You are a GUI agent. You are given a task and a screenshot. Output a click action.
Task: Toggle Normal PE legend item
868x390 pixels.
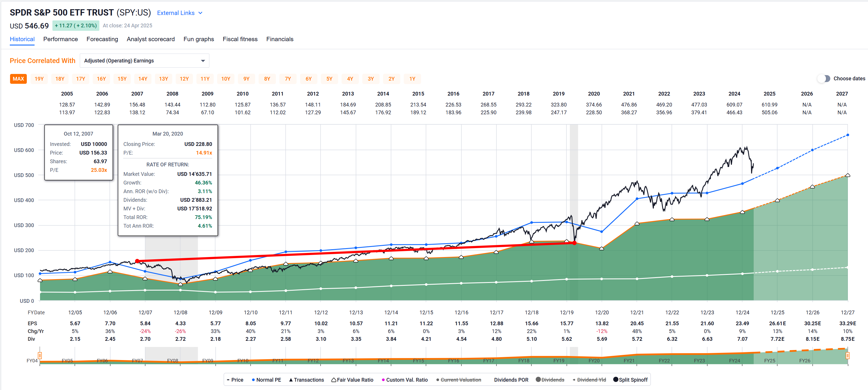click(x=266, y=380)
